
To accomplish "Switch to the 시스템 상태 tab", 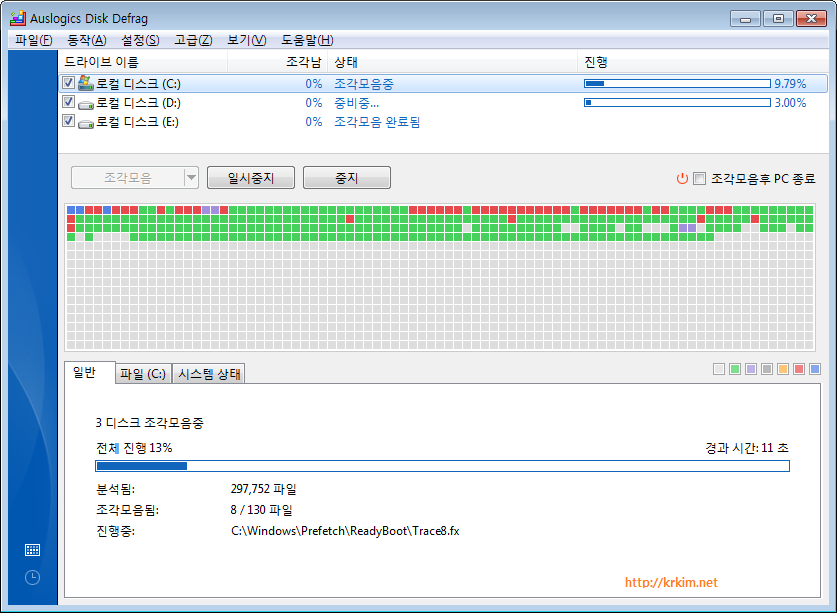I will click(209, 374).
